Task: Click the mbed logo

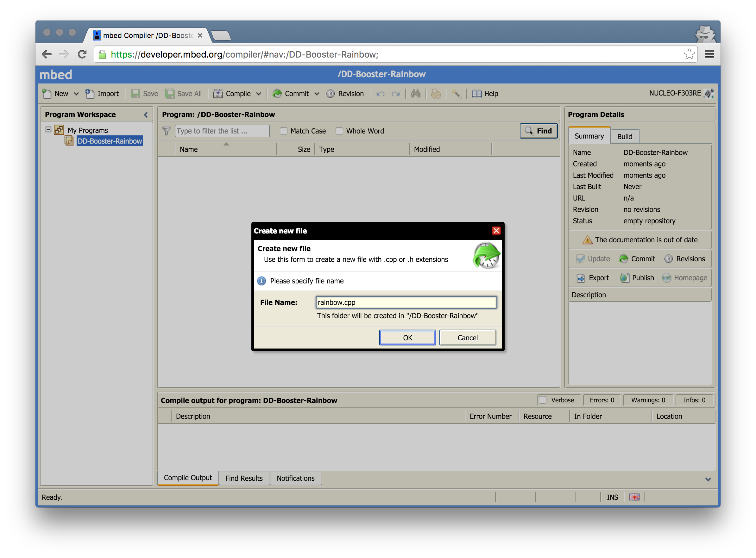Action: pos(56,75)
